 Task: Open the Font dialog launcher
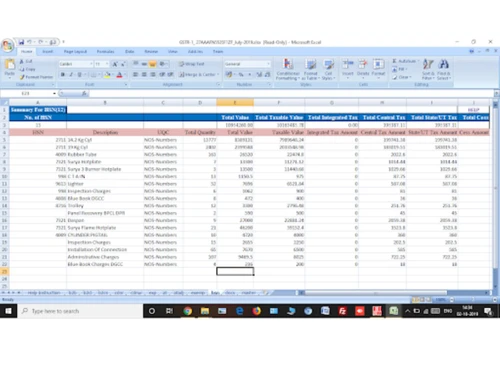126,85
